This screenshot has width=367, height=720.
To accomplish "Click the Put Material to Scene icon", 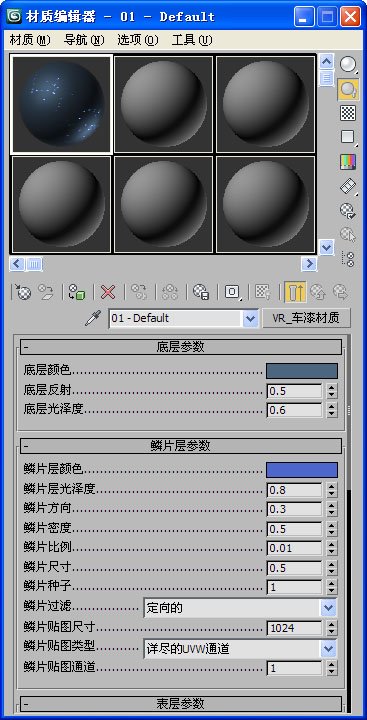I will pos(46,292).
